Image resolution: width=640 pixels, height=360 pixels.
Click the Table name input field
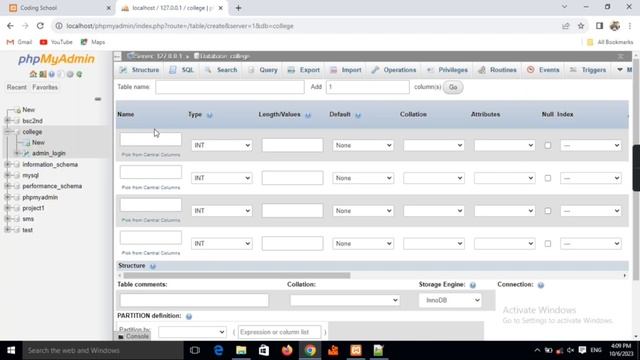tap(230, 87)
